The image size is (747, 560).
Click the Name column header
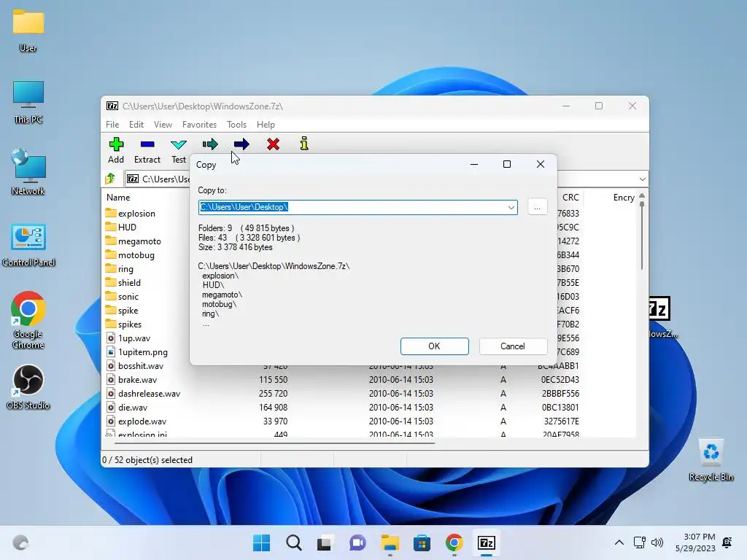pos(118,197)
